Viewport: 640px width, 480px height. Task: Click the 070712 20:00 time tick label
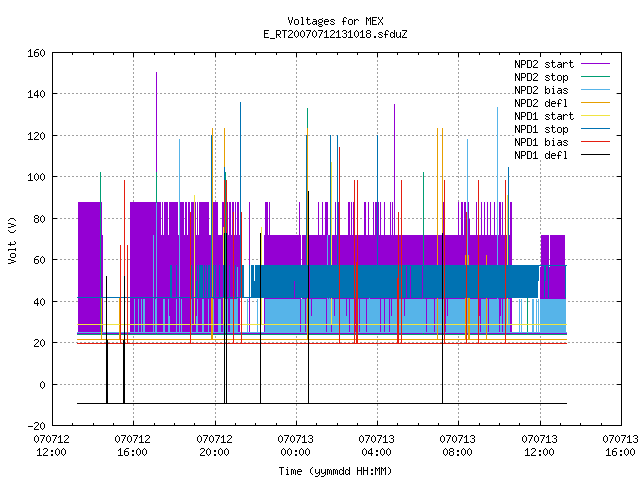click(x=214, y=446)
